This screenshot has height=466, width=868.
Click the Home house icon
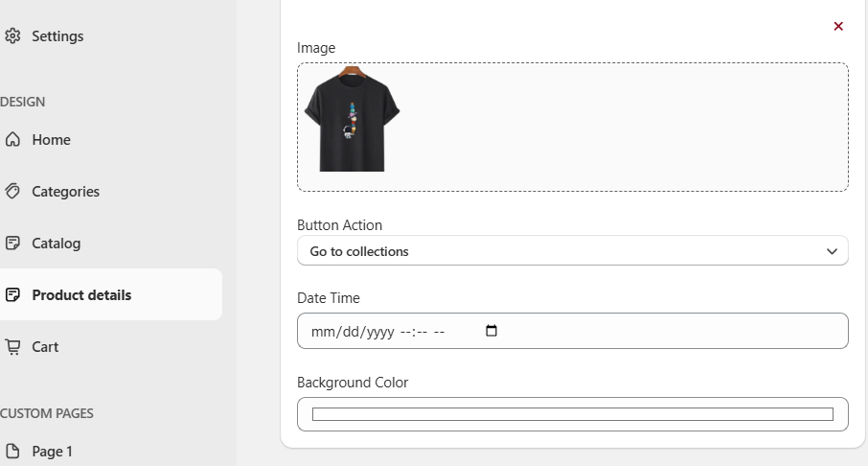click(12, 140)
